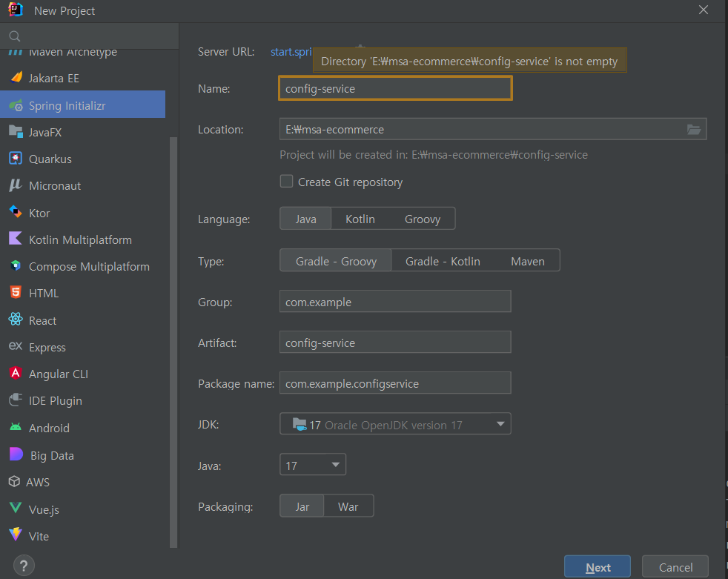The width and height of the screenshot is (728, 579).
Task: Select Big Data generator entry
Action: pyautogui.click(x=82, y=455)
